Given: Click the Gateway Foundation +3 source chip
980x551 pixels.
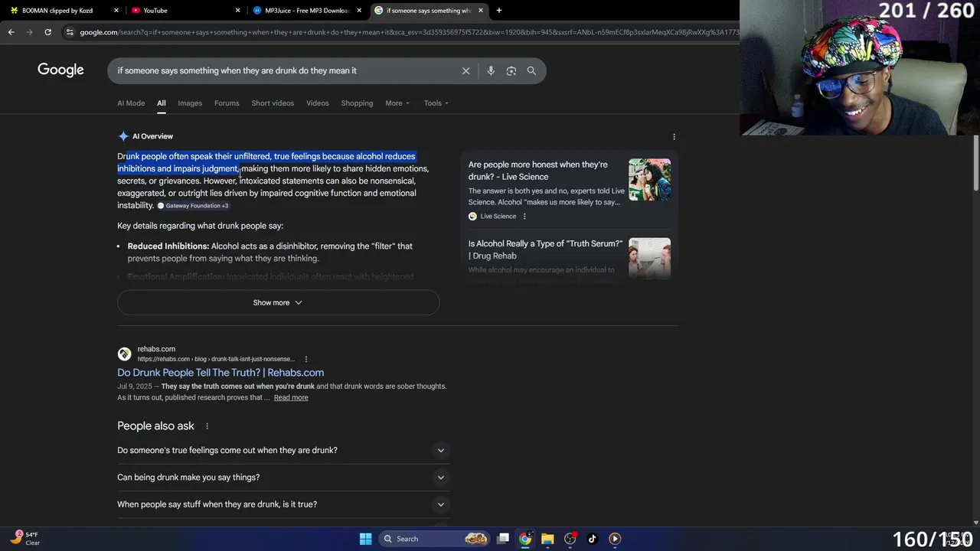Looking at the screenshot, I should coord(194,206).
